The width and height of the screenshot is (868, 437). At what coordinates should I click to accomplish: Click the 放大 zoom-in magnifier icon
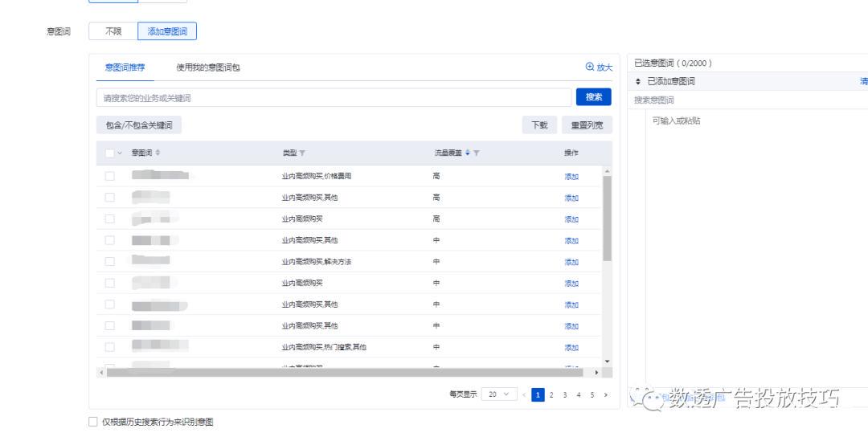point(590,67)
